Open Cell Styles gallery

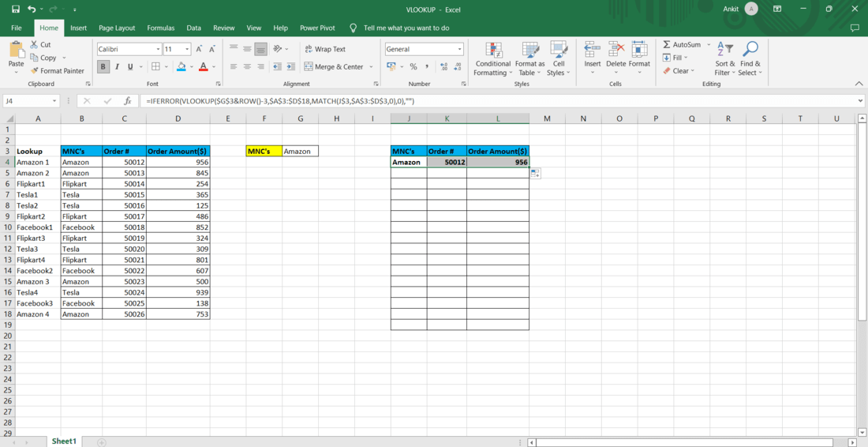tap(559, 58)
